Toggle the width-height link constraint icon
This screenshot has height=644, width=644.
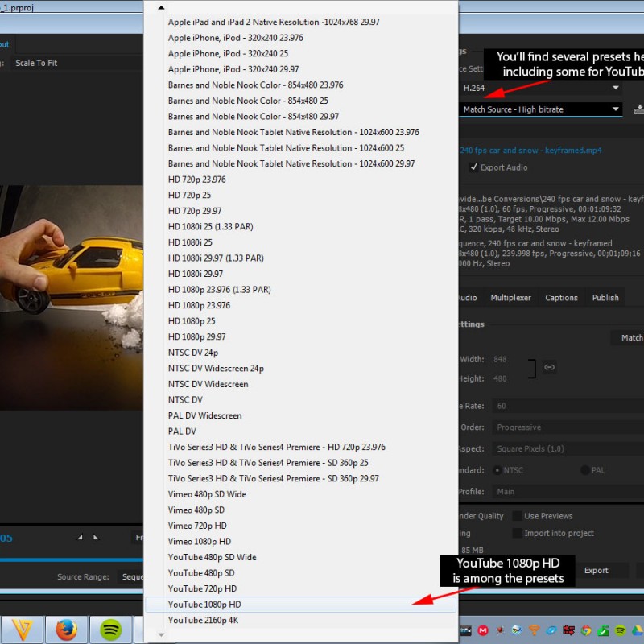coord(549,367)
